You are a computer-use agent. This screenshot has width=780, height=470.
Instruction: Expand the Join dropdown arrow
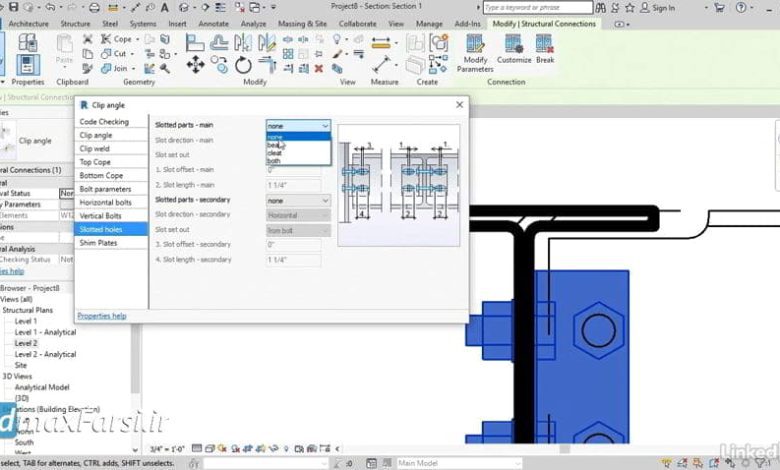tap(133, 69)
